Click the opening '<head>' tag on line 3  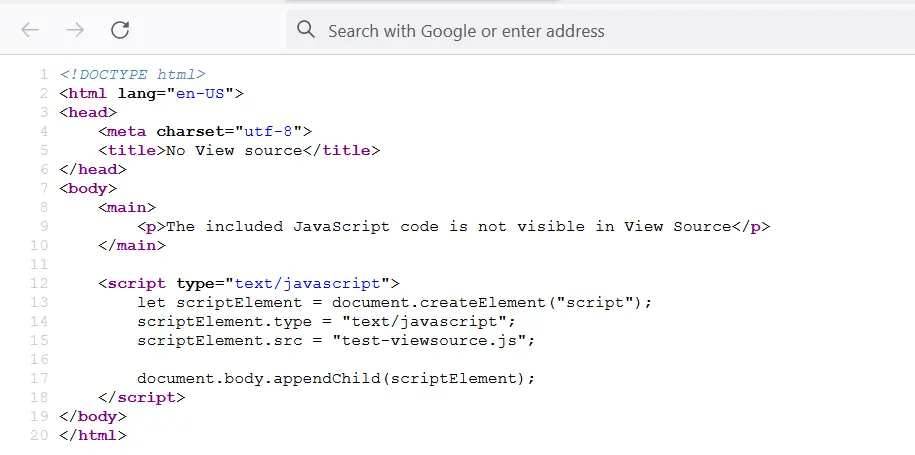(x=88, y=113)
